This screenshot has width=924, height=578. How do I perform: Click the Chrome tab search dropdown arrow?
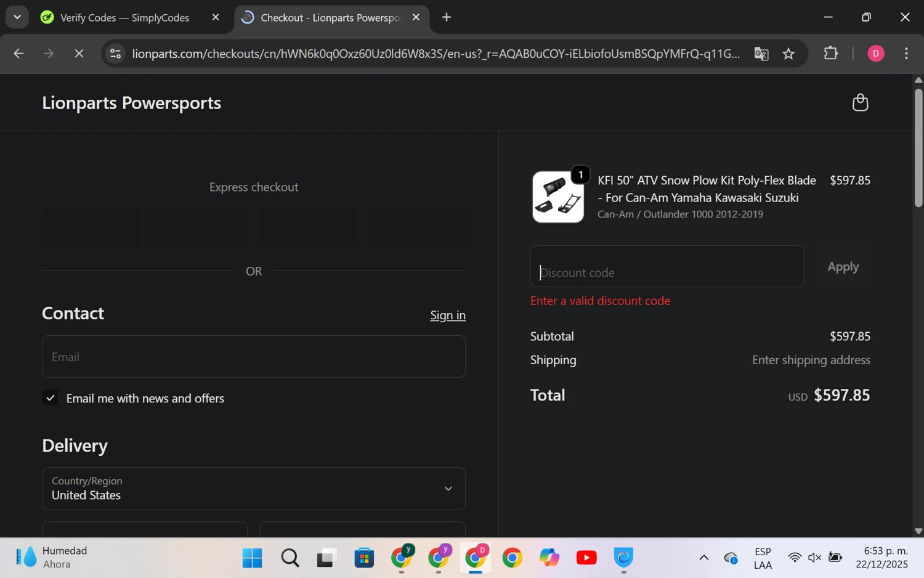click(17, 17)
